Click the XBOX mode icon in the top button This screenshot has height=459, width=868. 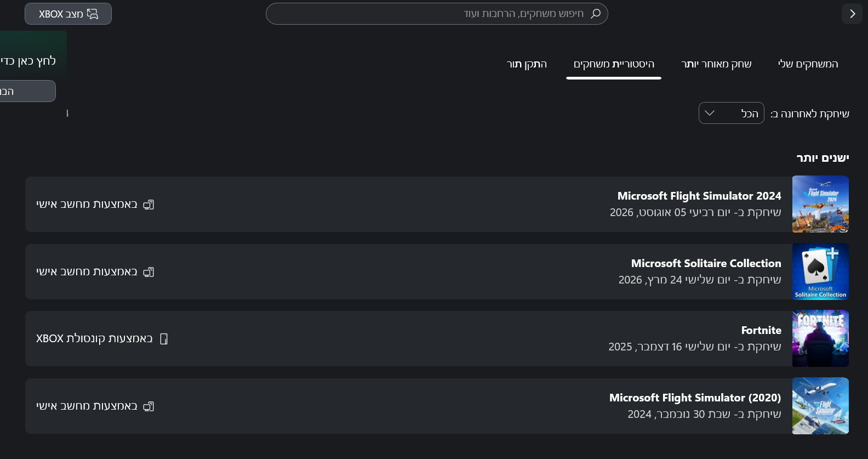pyautogui.click(x=93, y=14)
